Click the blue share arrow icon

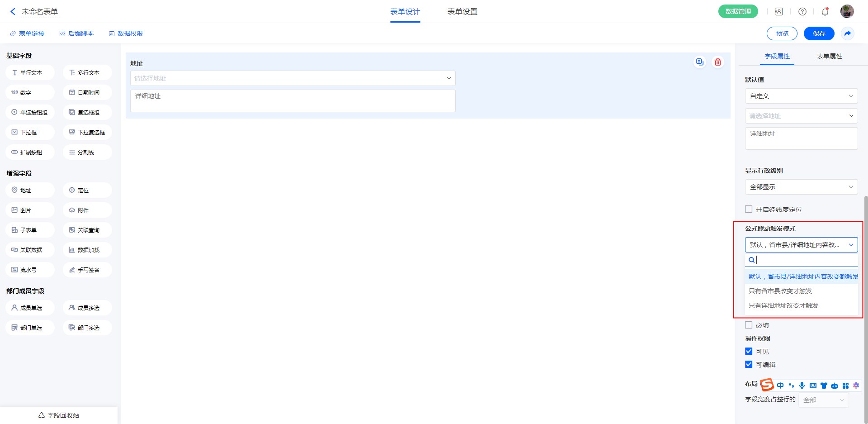(848, 33)
